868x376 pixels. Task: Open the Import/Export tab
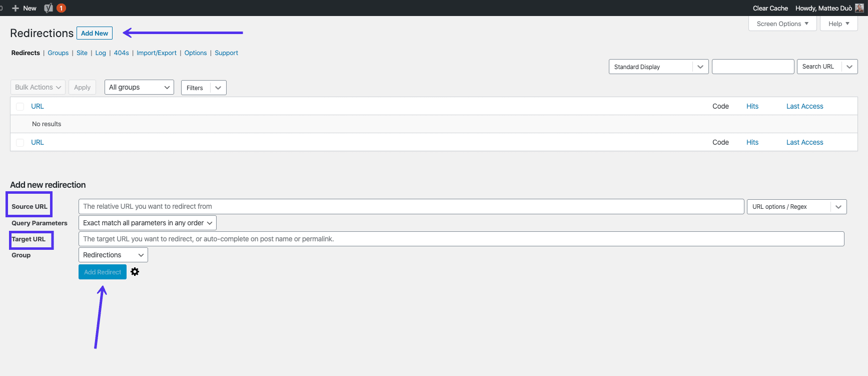(x=157, y=53)
